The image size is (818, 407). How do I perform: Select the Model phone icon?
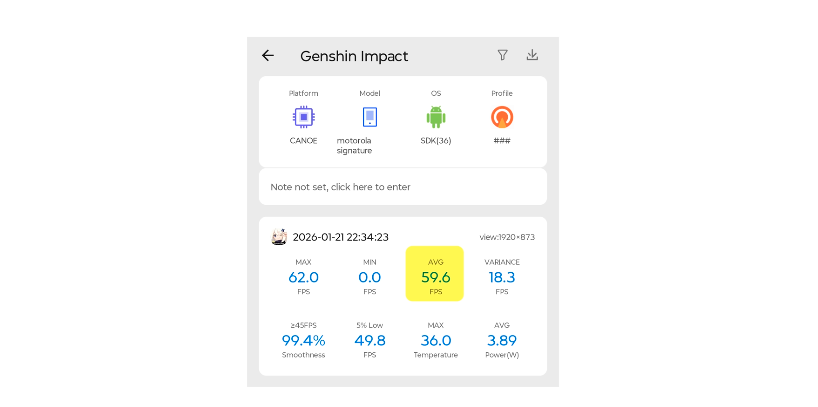(x=369, y=117)
